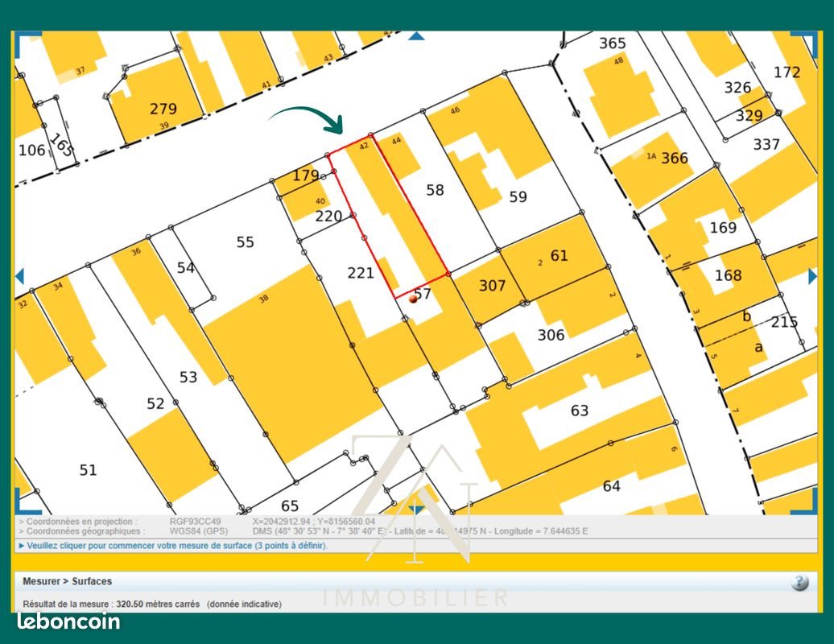Click the pan north arrow above the map

point(416,35)
